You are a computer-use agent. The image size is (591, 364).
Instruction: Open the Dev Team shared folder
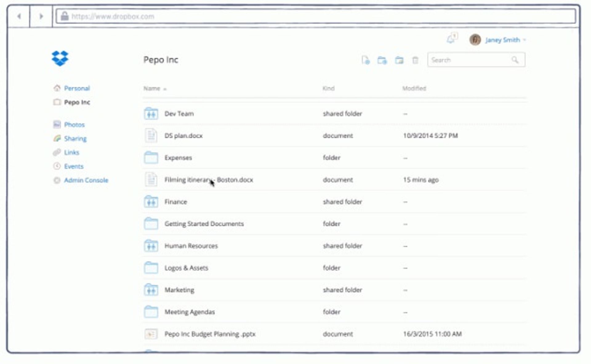click(x=179, y=114)
